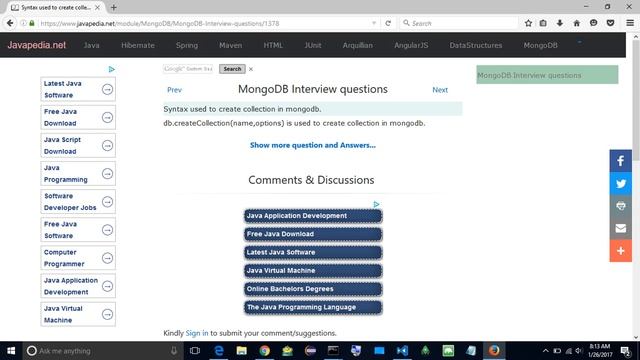This screenshot has height=360, width=640.
Task: Open the Maven navbar item
Action: [231, 45]
